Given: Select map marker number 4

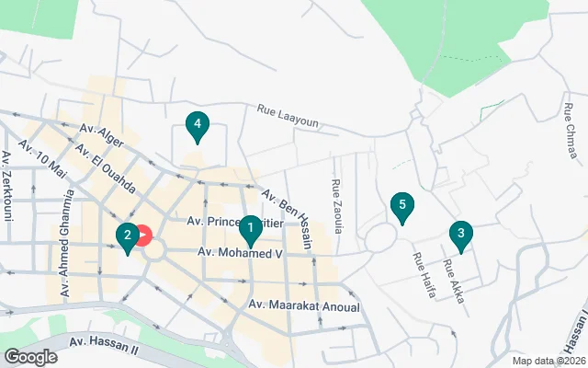Looking at the screenshot, I should tap(198, 125).
